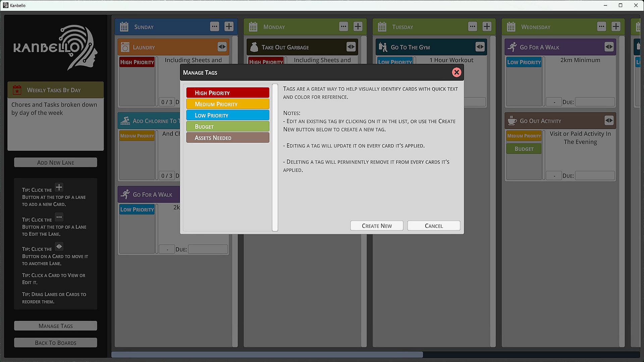Click the Assets Needed tag
Viewport: 644px width, 362px height.
click(x=228, y=138)
